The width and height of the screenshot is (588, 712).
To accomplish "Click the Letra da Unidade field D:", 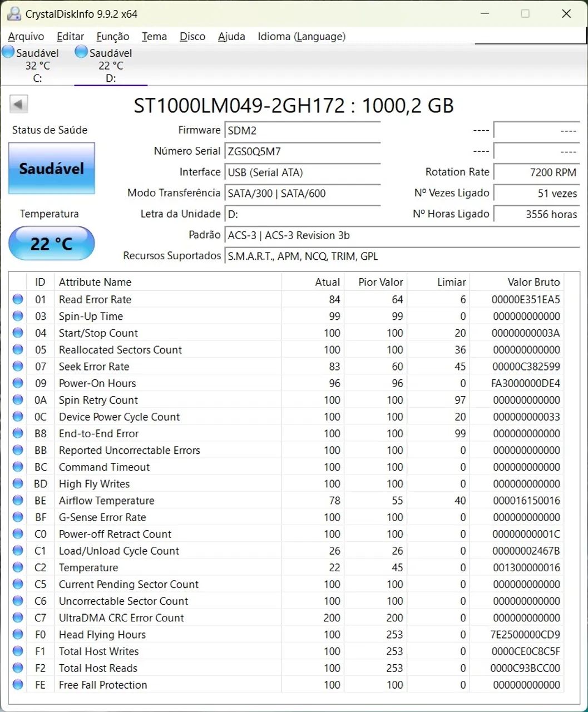I will coord(303,214).
